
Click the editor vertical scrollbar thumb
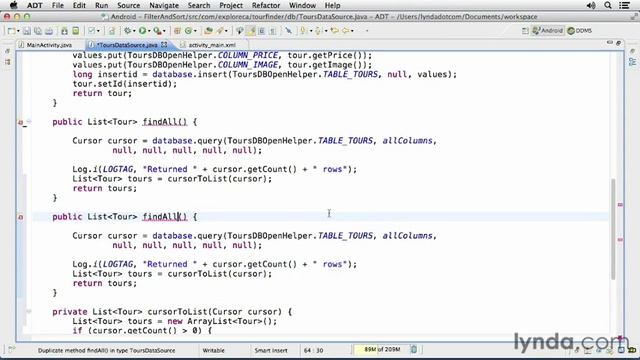click(613, 229)
